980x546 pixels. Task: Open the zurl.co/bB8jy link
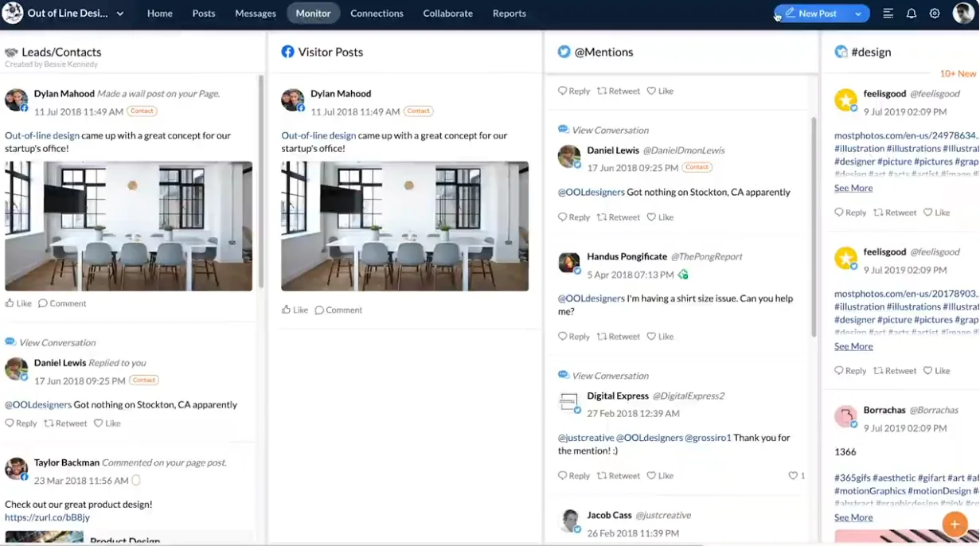point(47,517)
